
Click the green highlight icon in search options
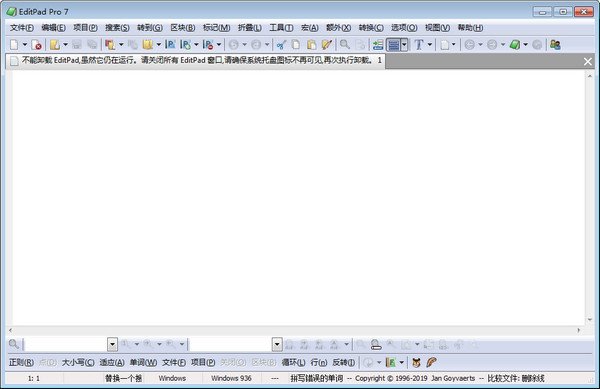coord(390,362)
